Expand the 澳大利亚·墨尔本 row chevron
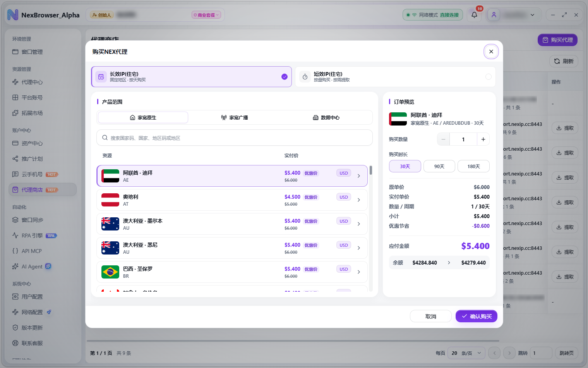 tap(359, 224)
